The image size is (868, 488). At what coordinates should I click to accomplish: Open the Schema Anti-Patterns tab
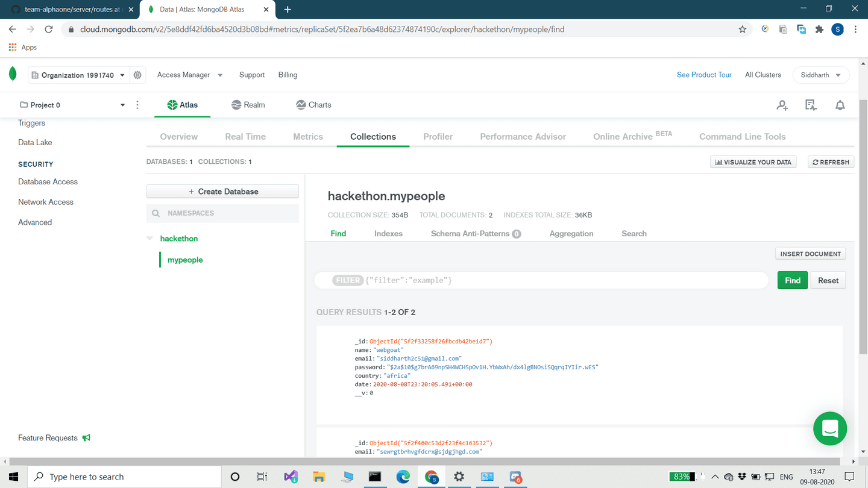[476, 234]
